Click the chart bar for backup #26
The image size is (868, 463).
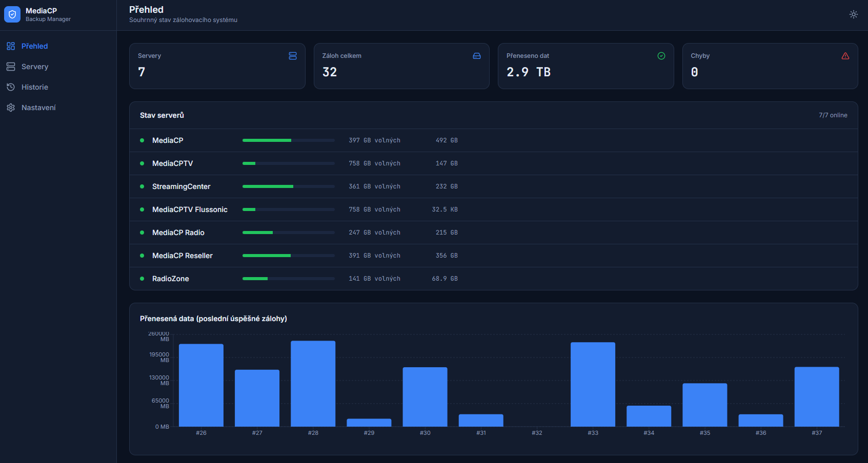click(x=201, y=385)
